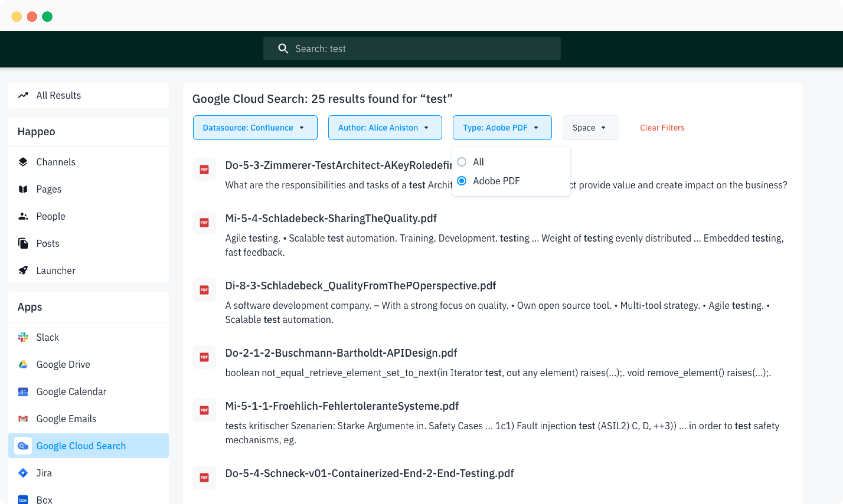Open Mi-5-4-Schladebeck-SharingTheQuality.pdf
The width and height of the screenshot is (843, 504).
[331, 218]
